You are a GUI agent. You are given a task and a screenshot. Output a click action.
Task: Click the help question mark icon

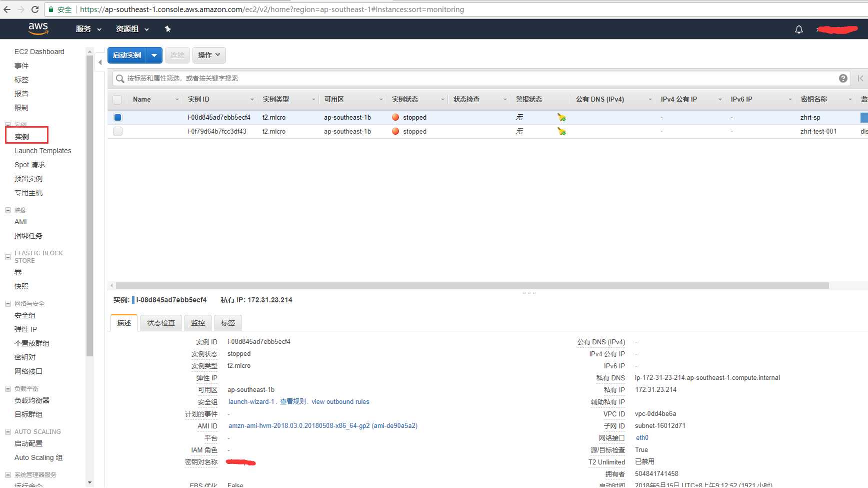[x=843, y=78]
